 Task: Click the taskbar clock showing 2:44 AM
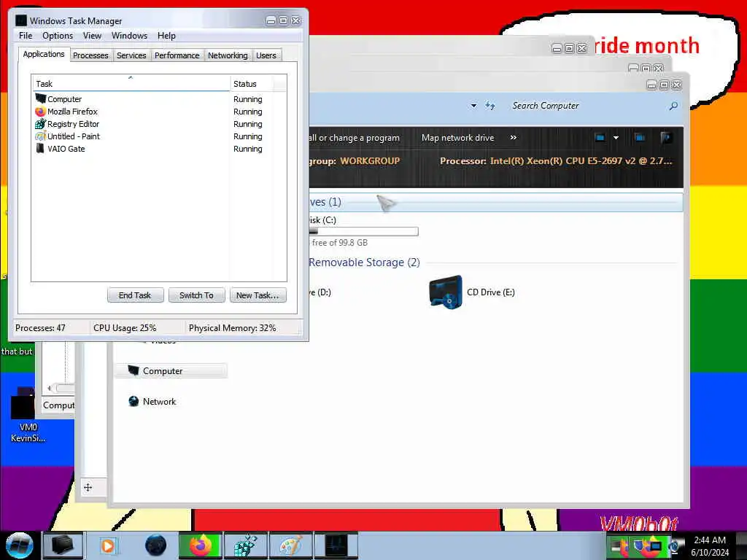[710, 546]
